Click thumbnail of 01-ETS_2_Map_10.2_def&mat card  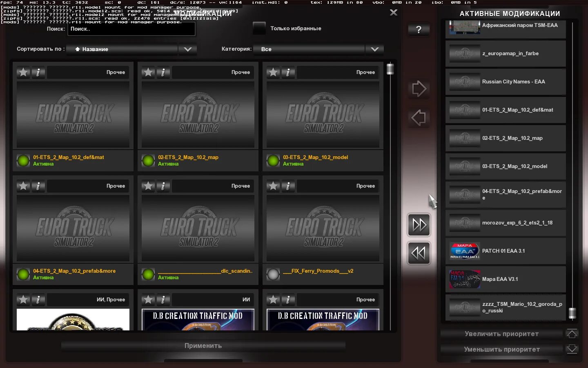73,114
